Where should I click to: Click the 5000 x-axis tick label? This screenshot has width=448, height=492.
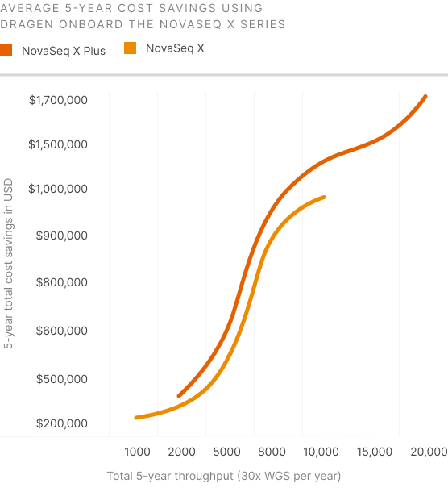(226, 452)
